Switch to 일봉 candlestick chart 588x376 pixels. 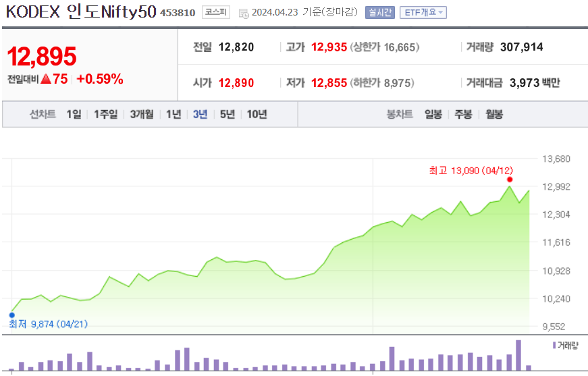433,114
